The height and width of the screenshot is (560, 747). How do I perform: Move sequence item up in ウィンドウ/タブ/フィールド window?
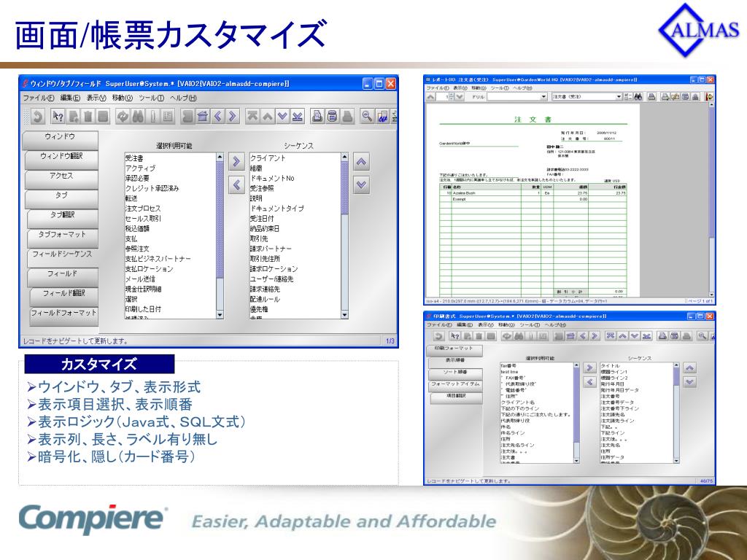[x=362, y=162]
